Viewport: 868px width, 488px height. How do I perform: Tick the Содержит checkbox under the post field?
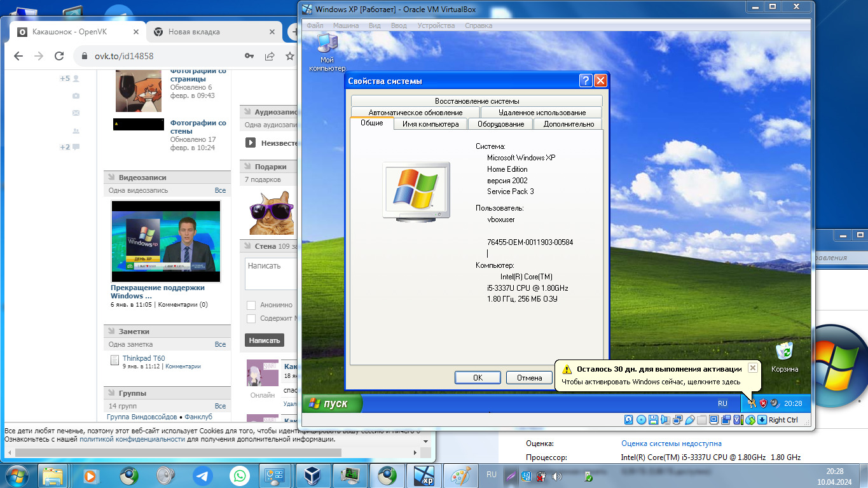click(x=251, y=319)
